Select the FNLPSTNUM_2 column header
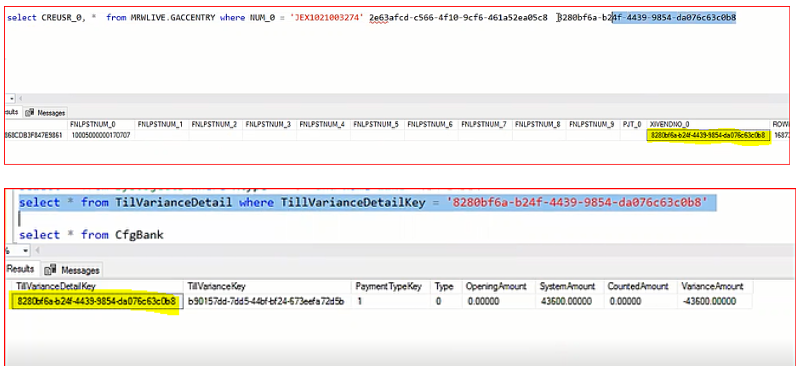Screen dimensions: 802x366 click(x=215, y=125)
